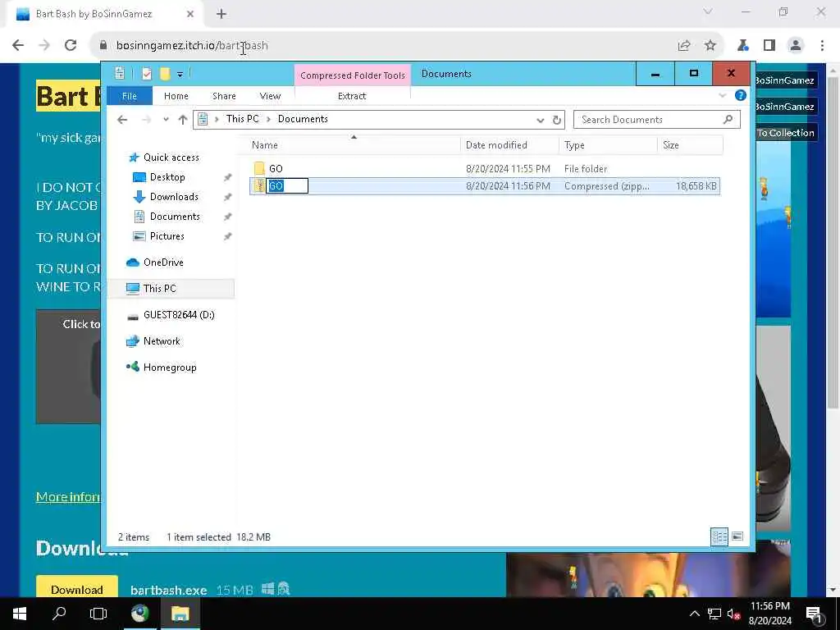Click the Search Documents field
Viewport: 840px width, 630px height.
657,120
